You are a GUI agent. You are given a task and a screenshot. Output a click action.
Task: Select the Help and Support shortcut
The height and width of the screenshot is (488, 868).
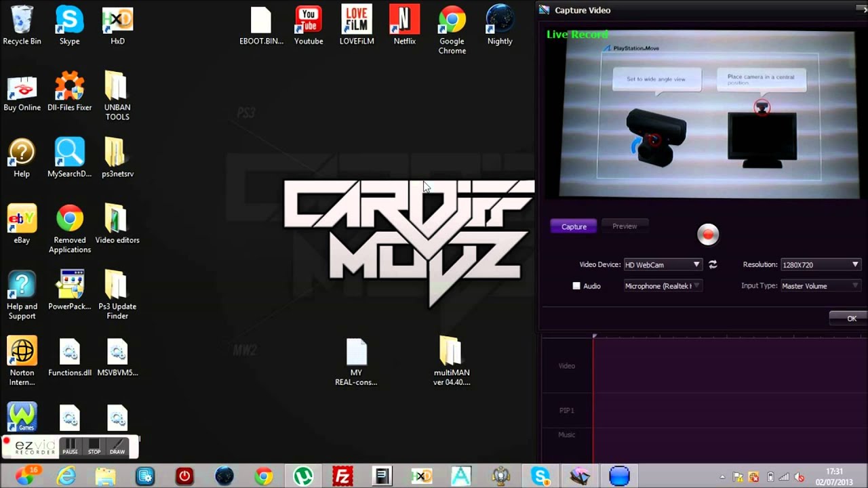(x=22, y=296)
